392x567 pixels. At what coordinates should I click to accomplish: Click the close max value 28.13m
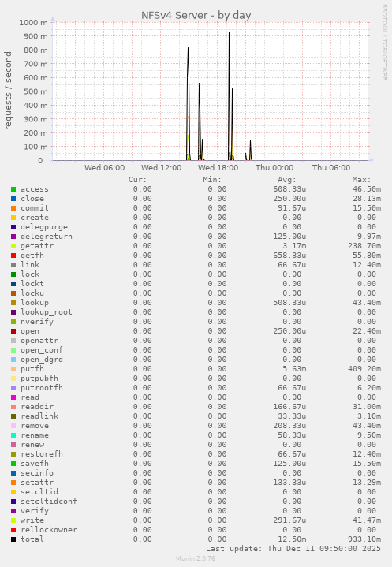[x=367, y=199]
